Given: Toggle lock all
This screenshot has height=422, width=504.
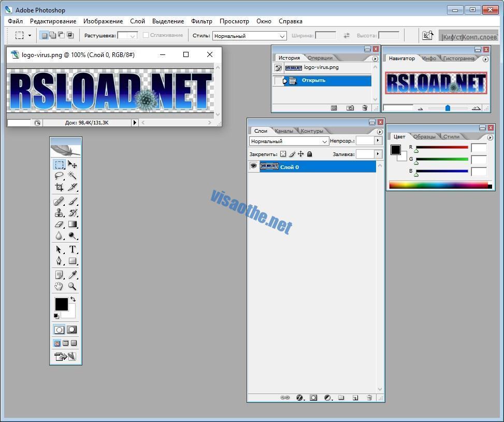Looking at the screenshot, I should (310, 154).
